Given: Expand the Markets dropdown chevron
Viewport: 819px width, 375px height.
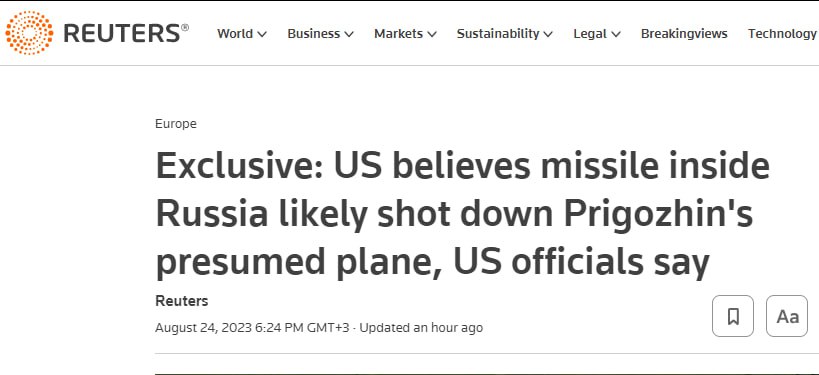Looking at the screenshot, I should (x=432, y=34).
